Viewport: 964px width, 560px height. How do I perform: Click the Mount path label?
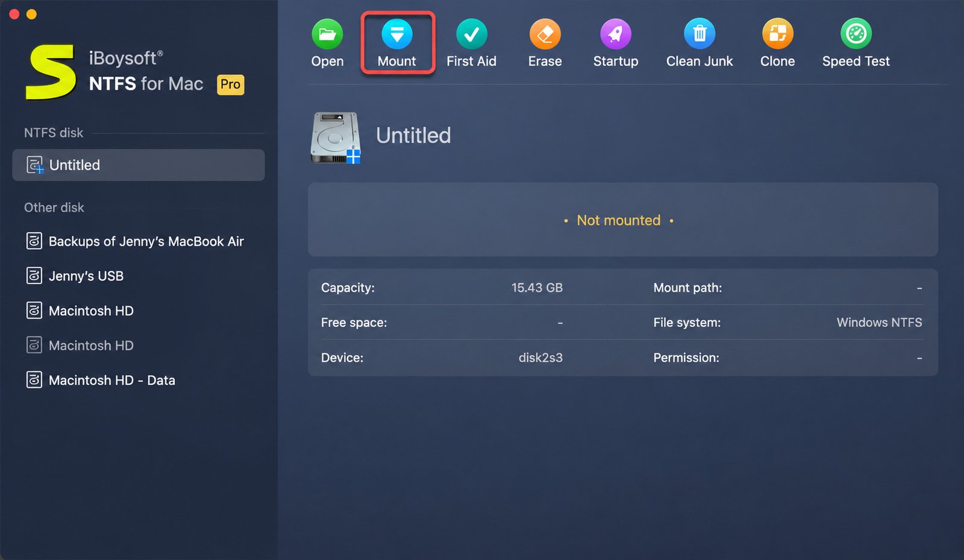[x=687, y=288]
